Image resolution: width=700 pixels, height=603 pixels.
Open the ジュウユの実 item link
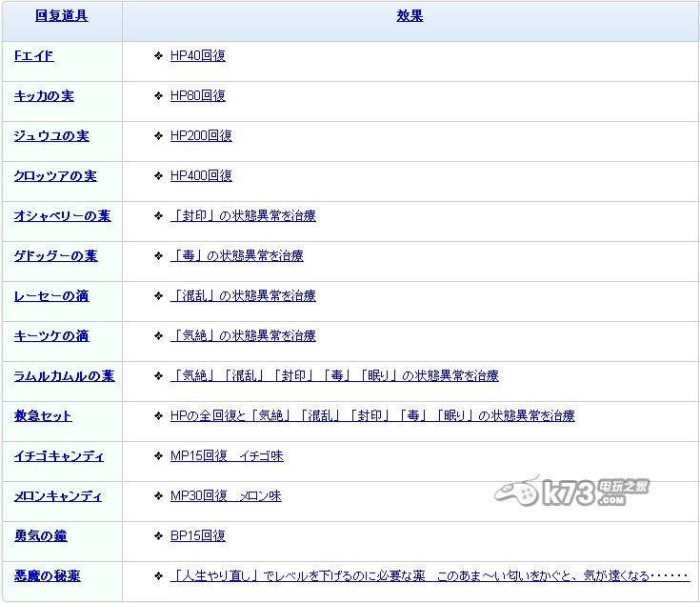click(x=51, y=136)
